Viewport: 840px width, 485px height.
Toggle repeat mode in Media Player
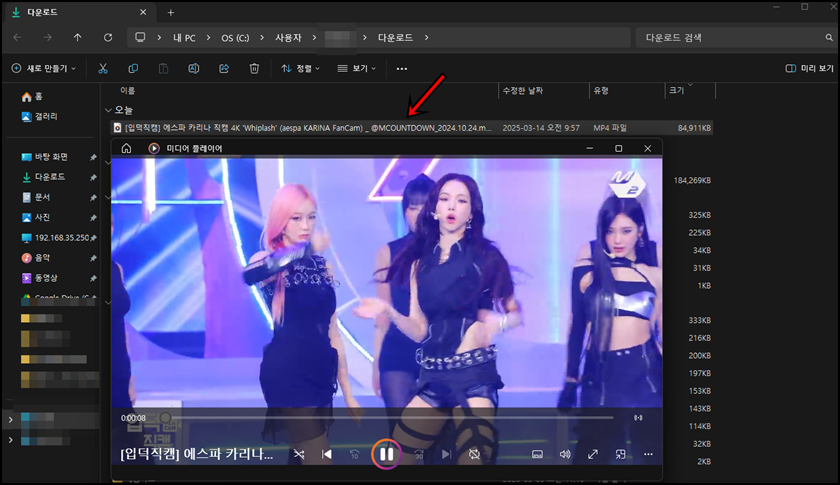[474, 454]
